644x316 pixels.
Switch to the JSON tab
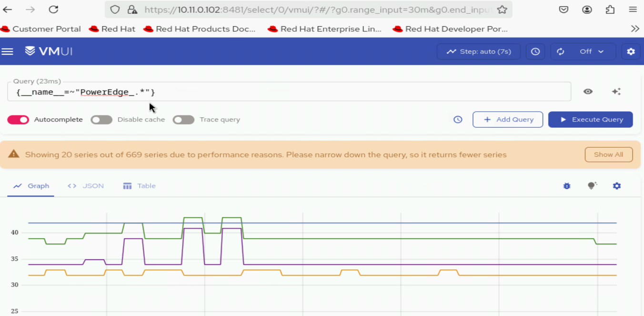point(86,186)
